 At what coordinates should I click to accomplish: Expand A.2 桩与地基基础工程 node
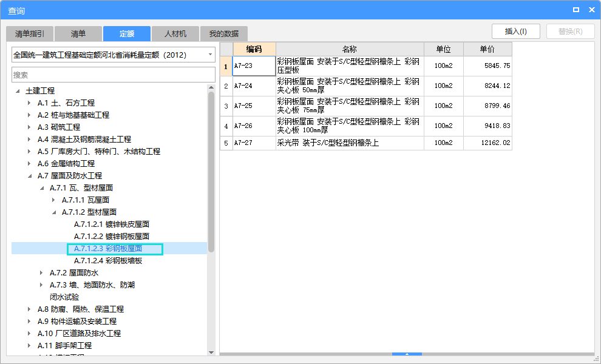(30, 115)
